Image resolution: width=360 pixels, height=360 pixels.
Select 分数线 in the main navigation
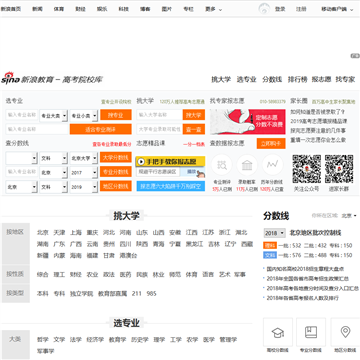click(x=272, y=79)
